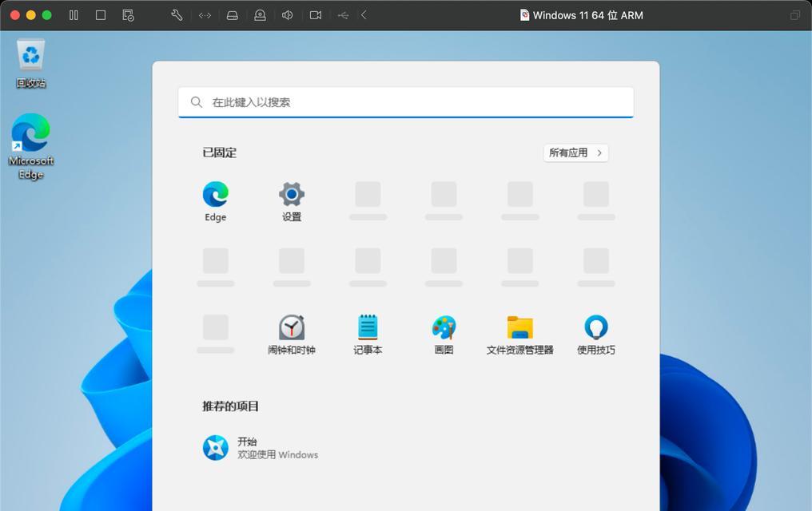
Task: Click the network arrows toolbar icon
Action: tap(205, 15)
